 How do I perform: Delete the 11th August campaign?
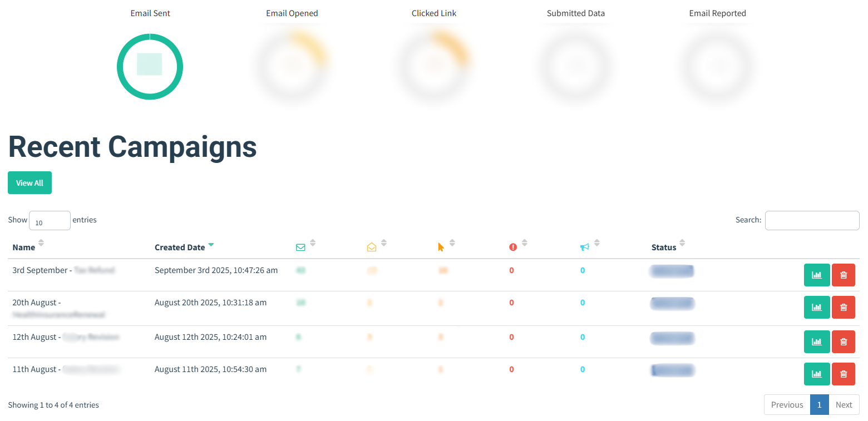843,374
